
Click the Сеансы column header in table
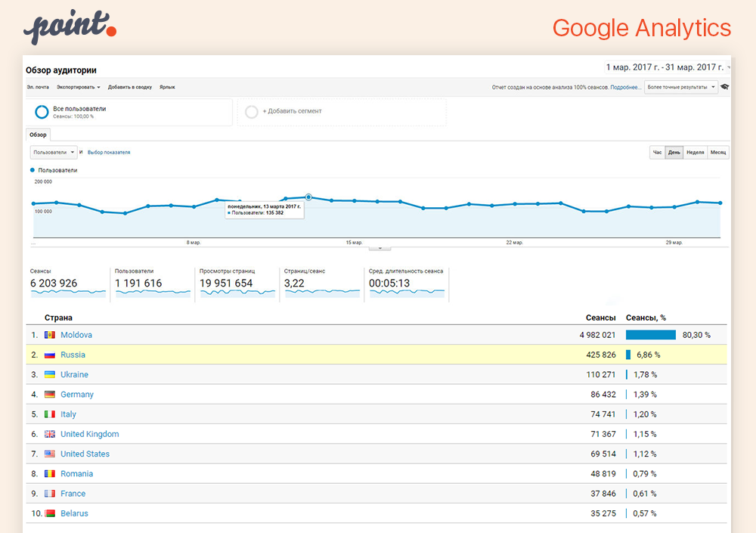(x=600, y=318)
